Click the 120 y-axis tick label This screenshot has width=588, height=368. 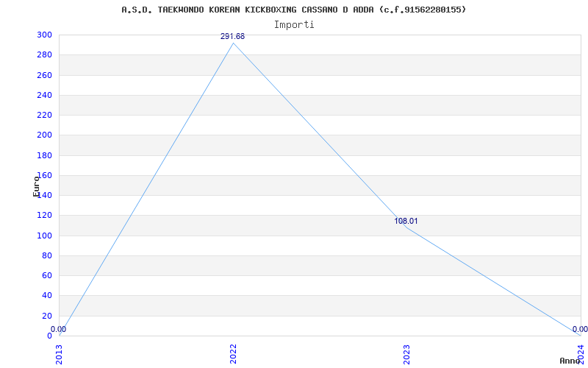coord(44,215)
